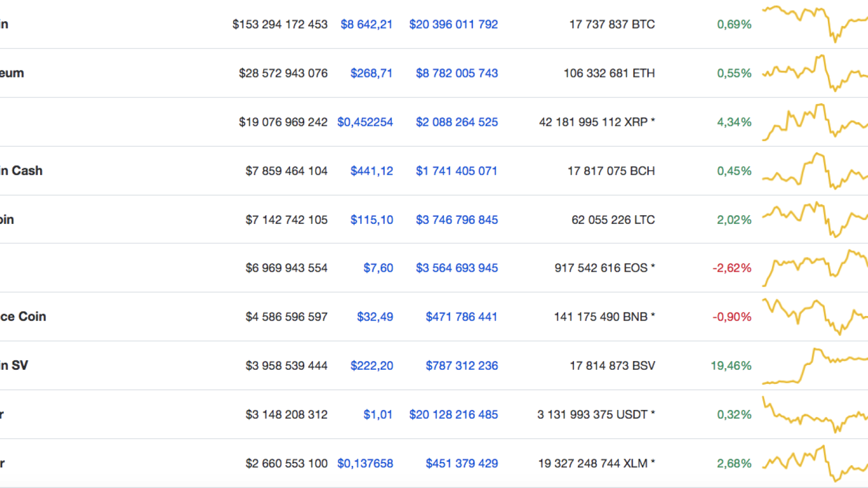868x488 pixels.
Task: Open the XRP price graph thumbnail
Action: point(815,122)
